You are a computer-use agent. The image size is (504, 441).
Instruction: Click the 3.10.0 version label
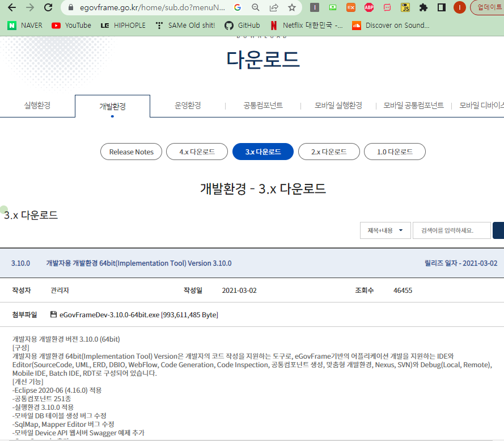coord(20,263)
